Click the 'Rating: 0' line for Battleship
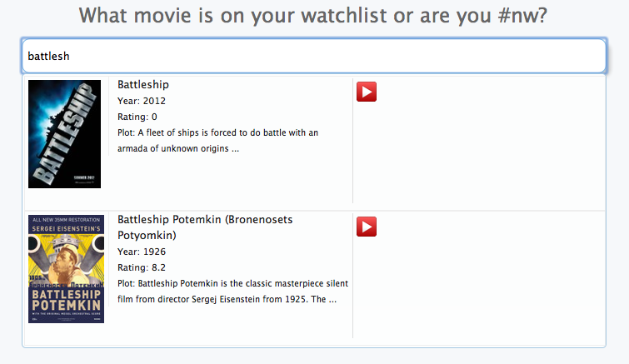 click(137, 117)
